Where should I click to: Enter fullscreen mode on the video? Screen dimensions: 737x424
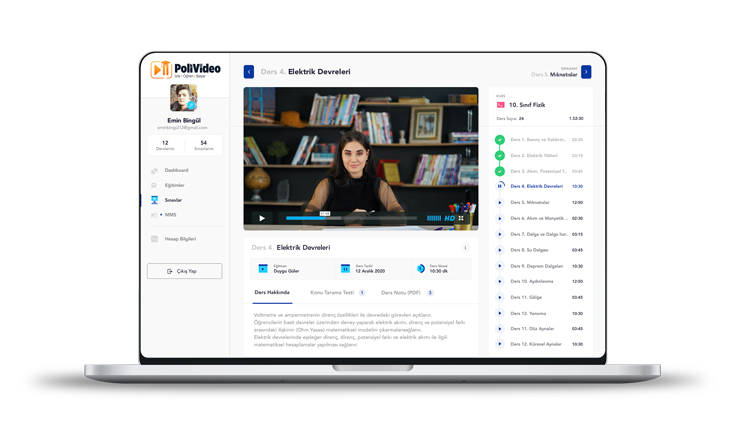click(461, 218)
